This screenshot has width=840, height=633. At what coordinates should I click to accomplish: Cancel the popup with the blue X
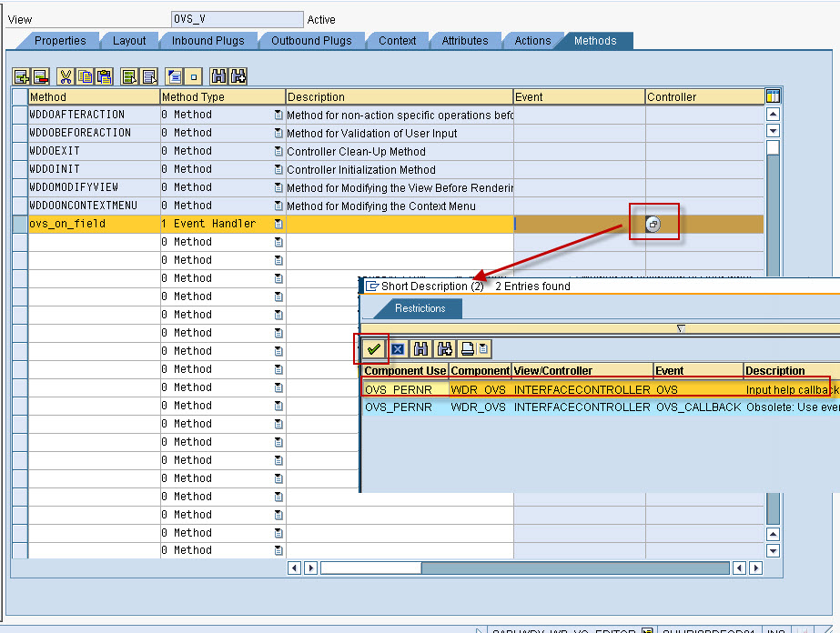(397, 348)
